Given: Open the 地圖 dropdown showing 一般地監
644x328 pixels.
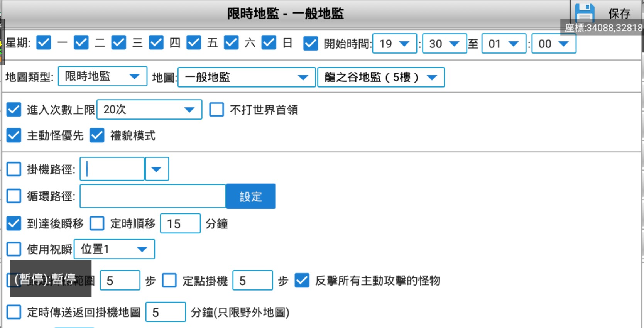Looking at the screenshot, I should [247, 77].
